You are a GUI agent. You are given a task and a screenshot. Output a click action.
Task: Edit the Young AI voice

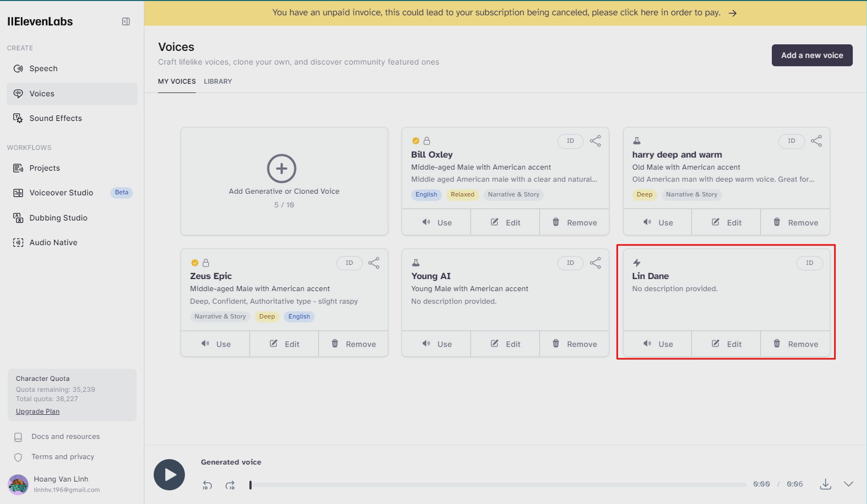click(x=505, y=344)
